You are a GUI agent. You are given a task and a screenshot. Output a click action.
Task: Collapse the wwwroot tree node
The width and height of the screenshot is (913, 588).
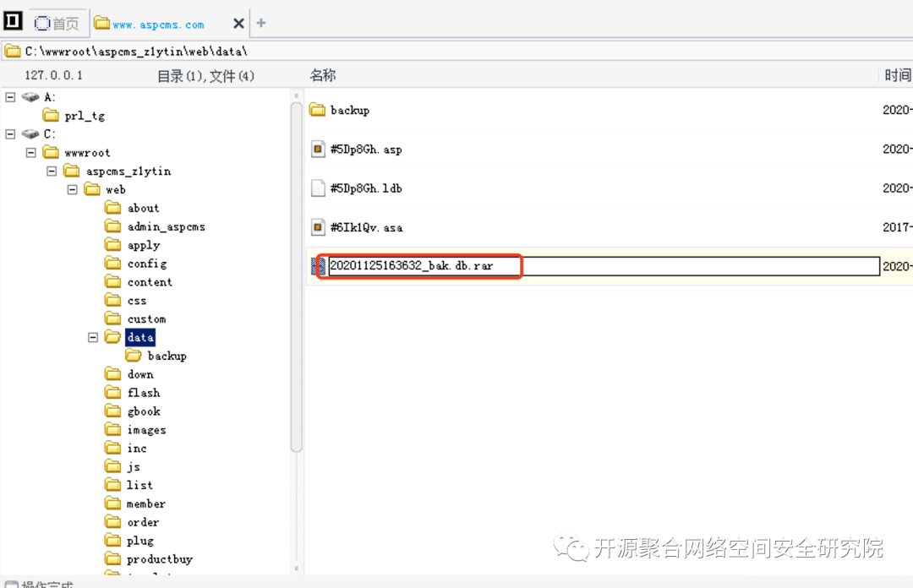31,153
